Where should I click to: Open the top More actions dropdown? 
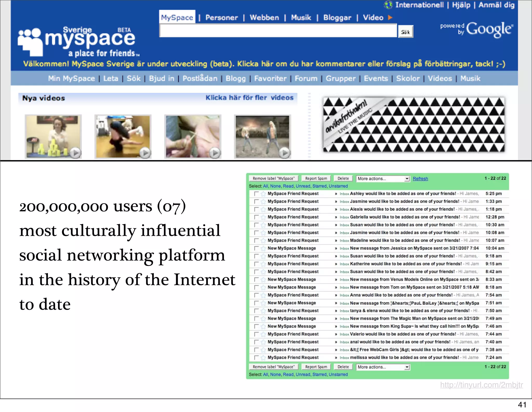383,179
